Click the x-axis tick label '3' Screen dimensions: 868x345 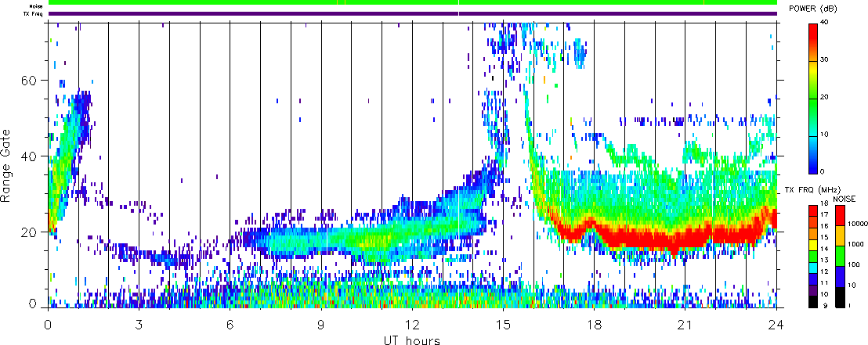[139, 325]
